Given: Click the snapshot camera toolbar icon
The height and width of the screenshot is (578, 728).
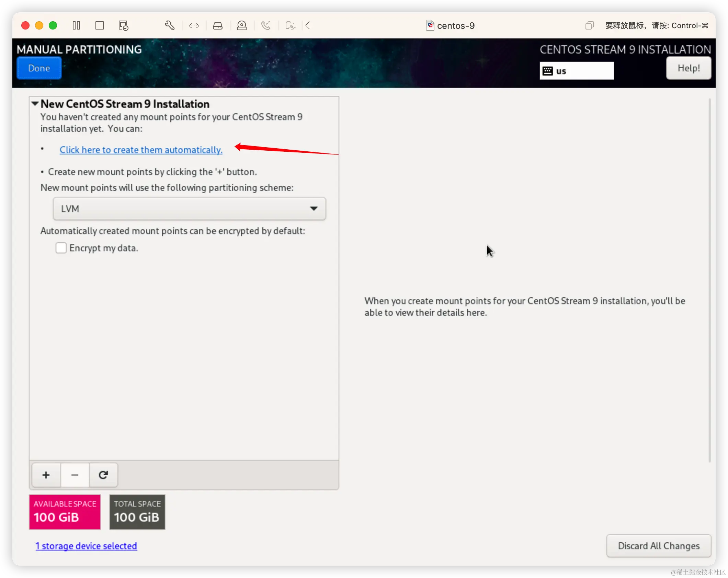Looking at the screenshot, I should pyautogui.click(x=290, y=25).
